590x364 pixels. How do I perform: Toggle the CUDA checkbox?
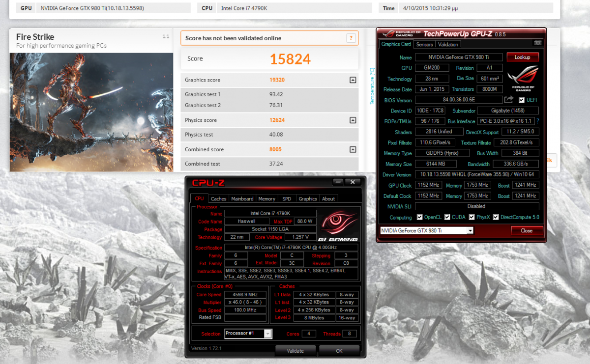(447, 217)
